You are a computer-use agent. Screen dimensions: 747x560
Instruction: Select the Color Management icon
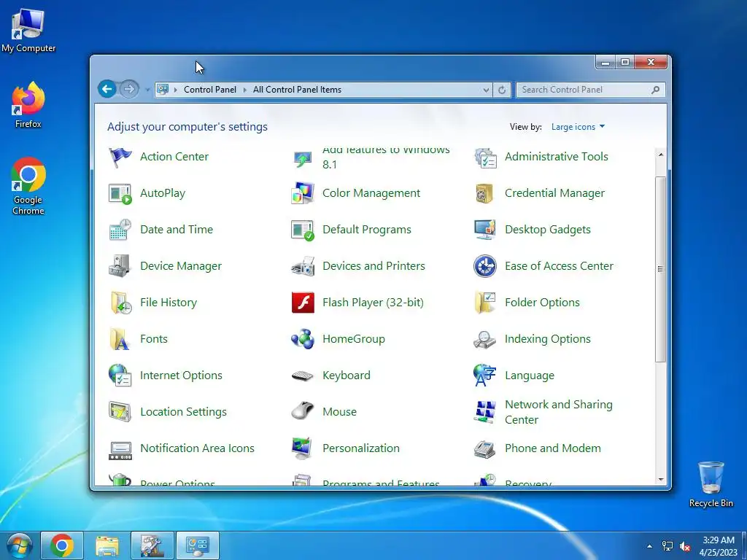pos(303,193)
